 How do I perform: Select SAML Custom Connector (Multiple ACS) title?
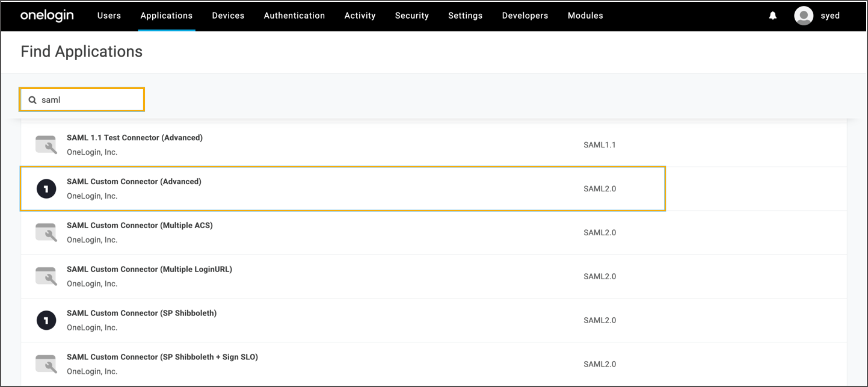[140, 225]
